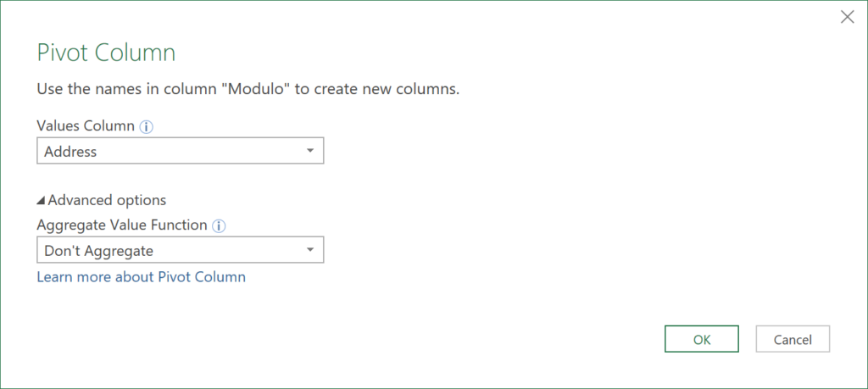Click the "Don't Aggregate" text in the box

click(99, 251)
